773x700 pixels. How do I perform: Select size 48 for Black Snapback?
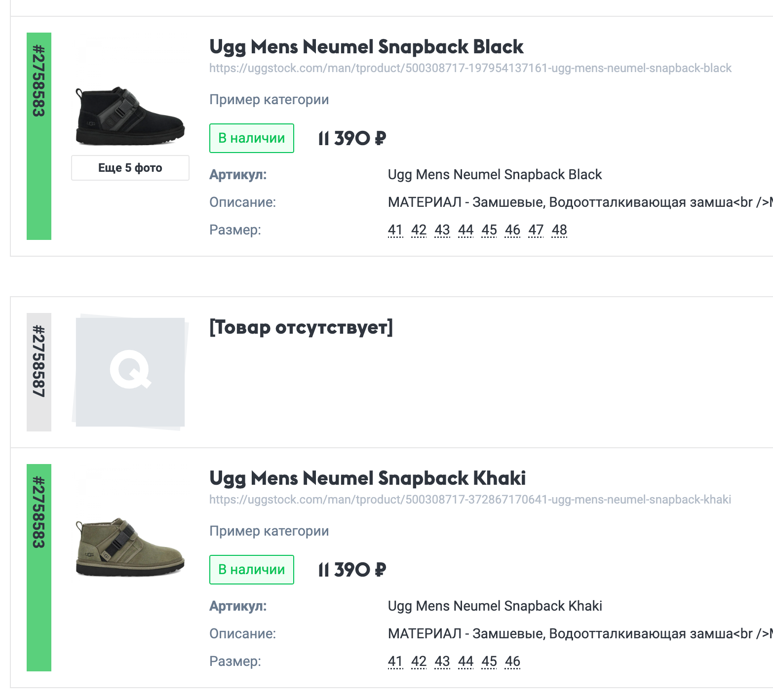tap(559, 230)
